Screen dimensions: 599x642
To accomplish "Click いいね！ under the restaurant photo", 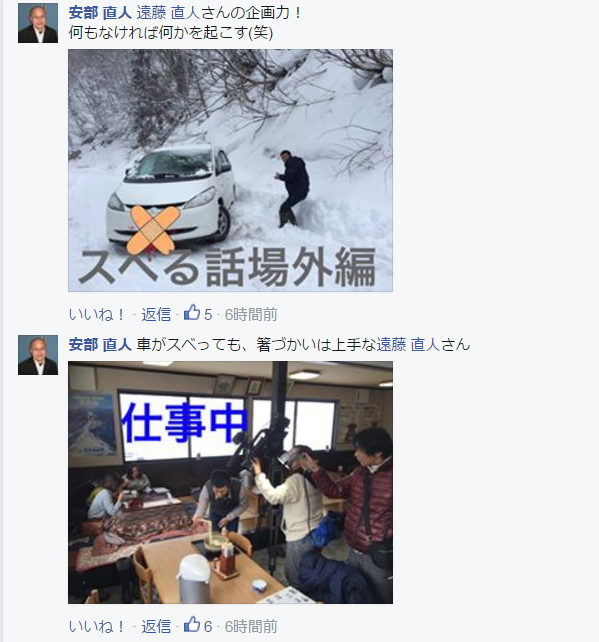I will (x=97, y=626).
